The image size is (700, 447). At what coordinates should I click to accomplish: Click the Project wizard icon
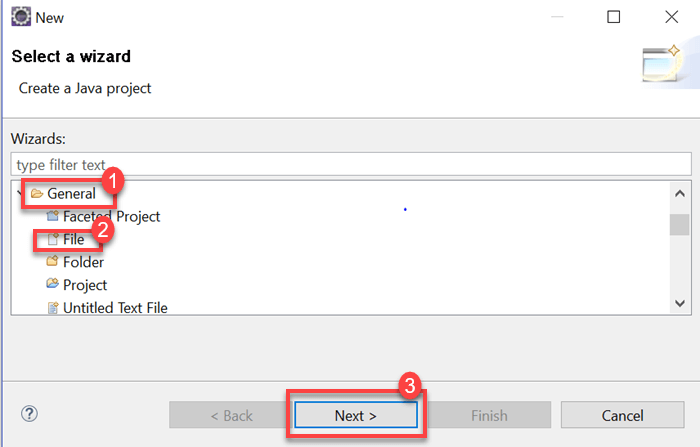(53, 285)
